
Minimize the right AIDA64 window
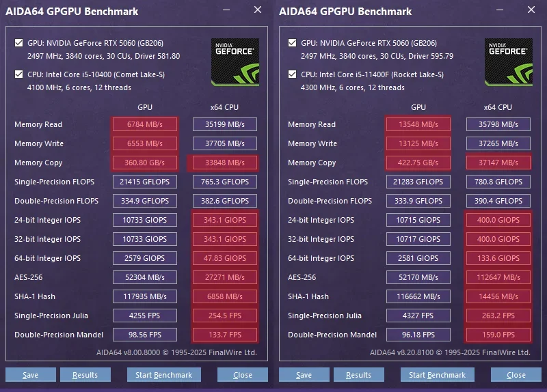coord(500,10)
